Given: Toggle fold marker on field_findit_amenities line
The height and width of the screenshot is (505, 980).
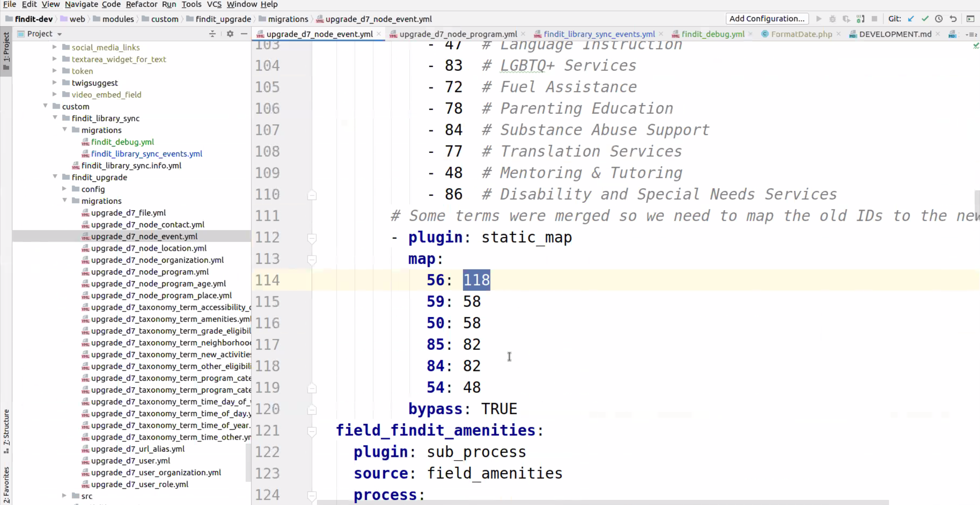Looking at the screenshot, I should click(x=312, y=431).
